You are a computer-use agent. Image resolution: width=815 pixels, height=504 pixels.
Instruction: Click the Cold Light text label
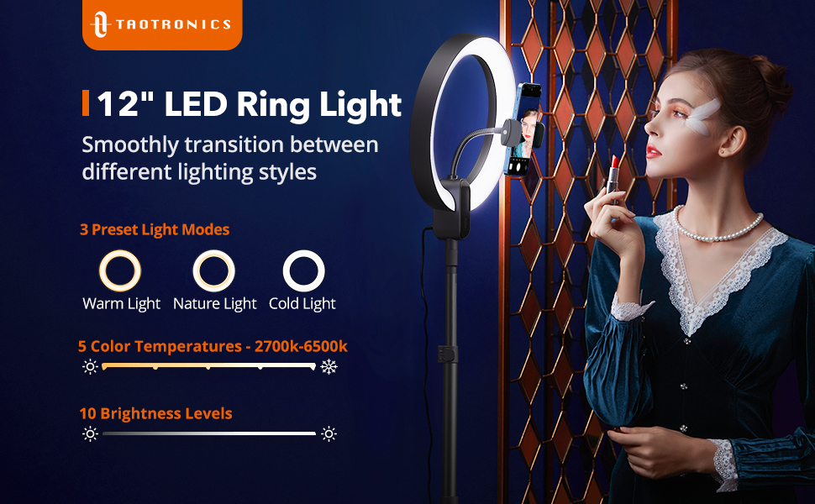pos(302,303)
